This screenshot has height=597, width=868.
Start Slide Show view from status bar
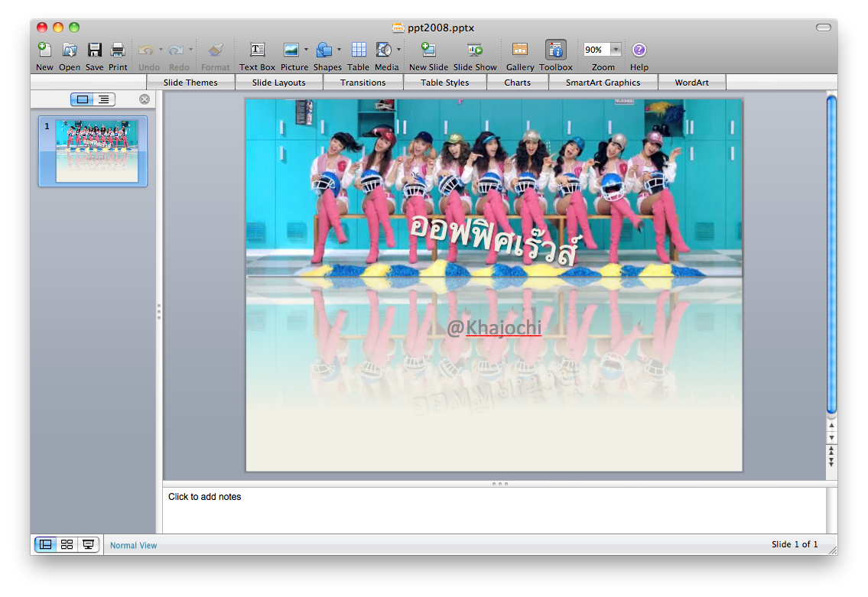pyautogui.click(x=88, y=544)
